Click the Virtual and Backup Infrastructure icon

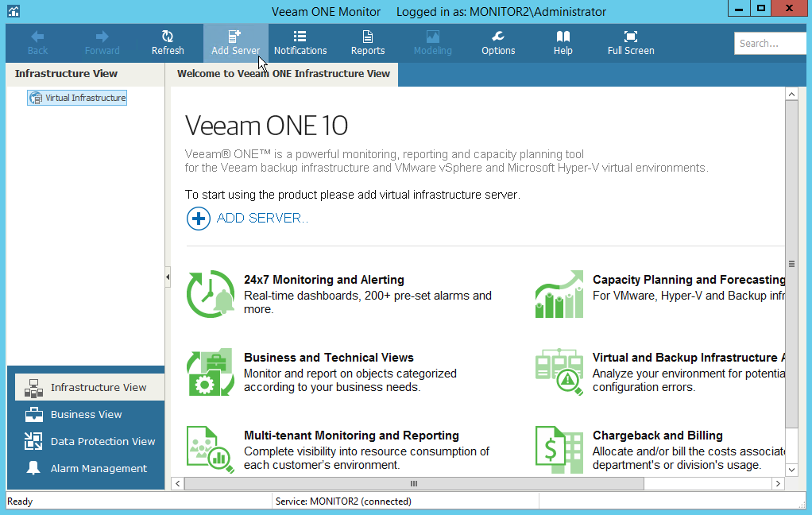click(x=559, y=372)
